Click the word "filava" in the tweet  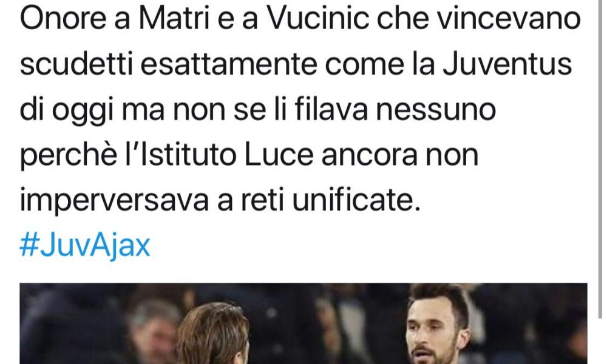click(331, 109)
